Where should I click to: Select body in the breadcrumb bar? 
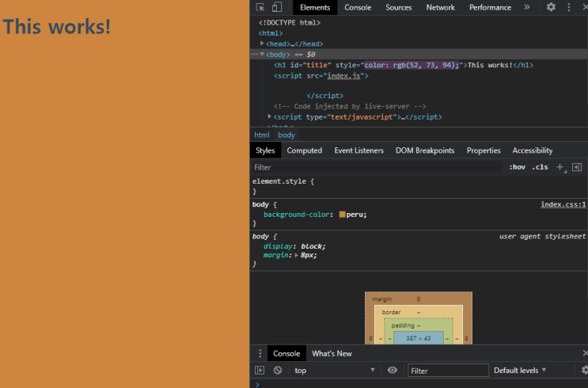[286, 135]
